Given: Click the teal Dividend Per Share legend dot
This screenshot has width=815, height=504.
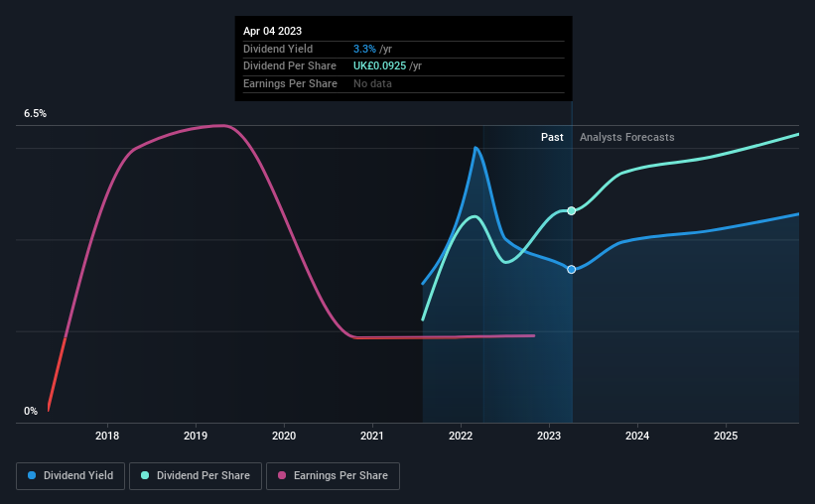Looking at the screenshot, I should click(x=145, y=475).
